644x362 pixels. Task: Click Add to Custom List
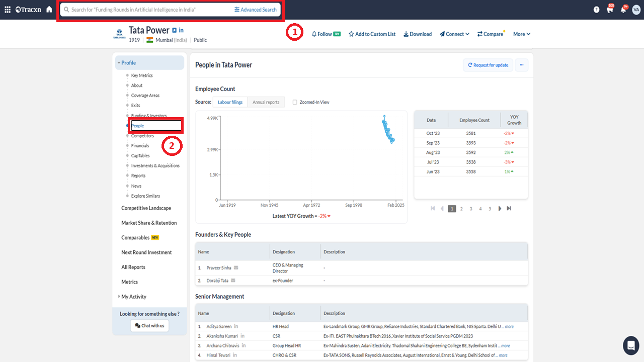tap(372, 34)
